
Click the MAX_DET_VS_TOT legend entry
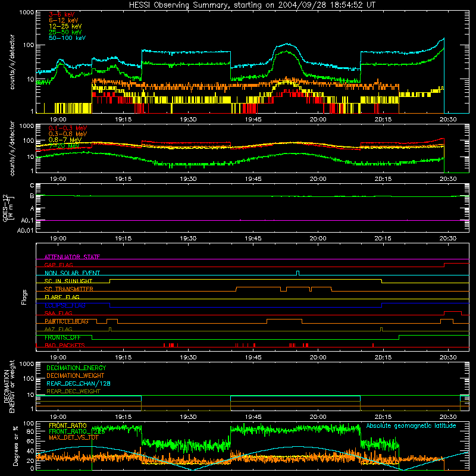[x=74, y=437]
